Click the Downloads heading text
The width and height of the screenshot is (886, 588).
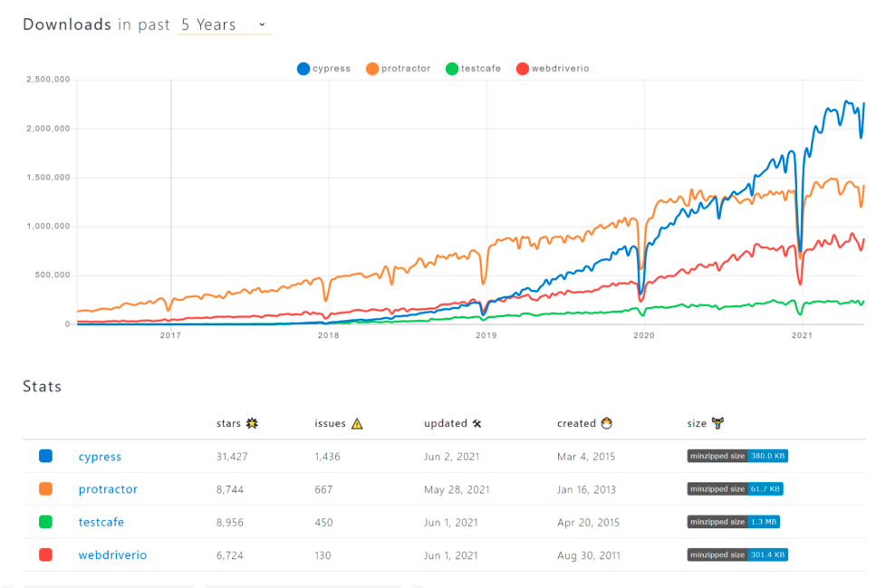(x=67, y=24)
